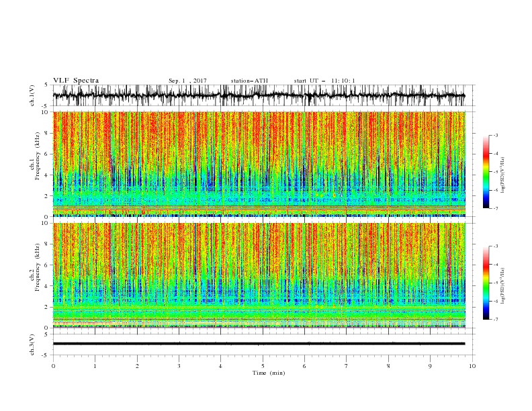Click the '-3' label on ch.1 colorbar
The image size is (532, 411).
(495, 135)
